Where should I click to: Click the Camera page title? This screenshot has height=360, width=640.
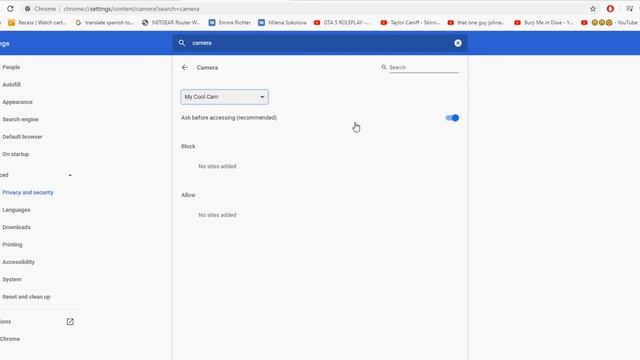click(207, 67)
